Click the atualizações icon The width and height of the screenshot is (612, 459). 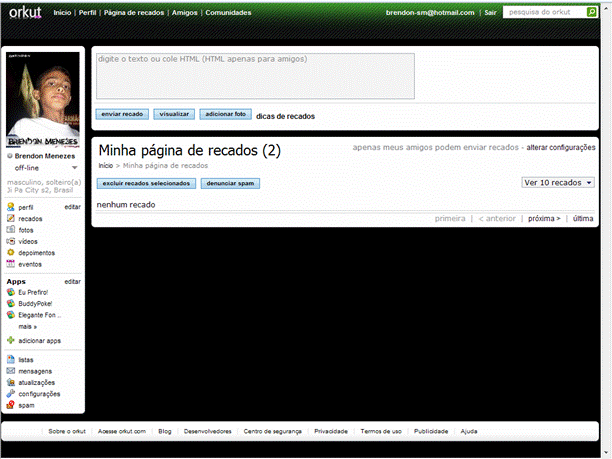11,382
